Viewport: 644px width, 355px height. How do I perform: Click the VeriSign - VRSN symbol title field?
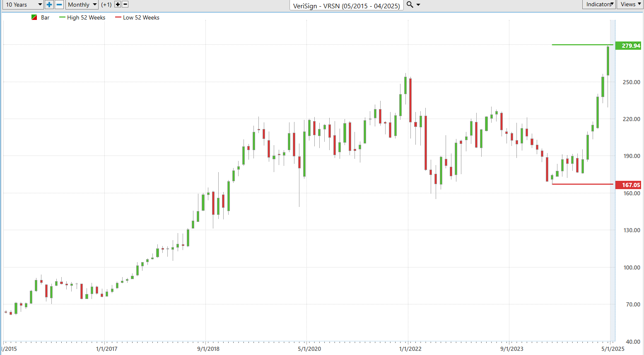click(347, 5)
